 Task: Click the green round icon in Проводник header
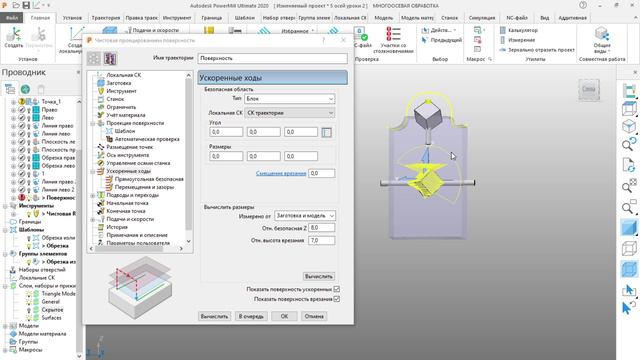(25, 89)
